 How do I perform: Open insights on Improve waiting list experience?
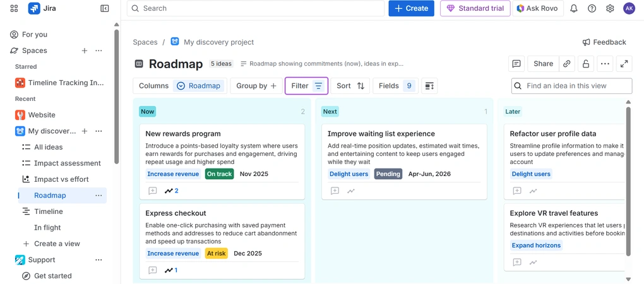(351, 191)
